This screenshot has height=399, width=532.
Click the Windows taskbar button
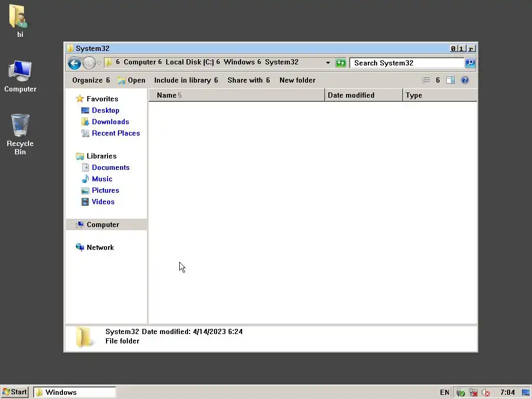(75, 392)
